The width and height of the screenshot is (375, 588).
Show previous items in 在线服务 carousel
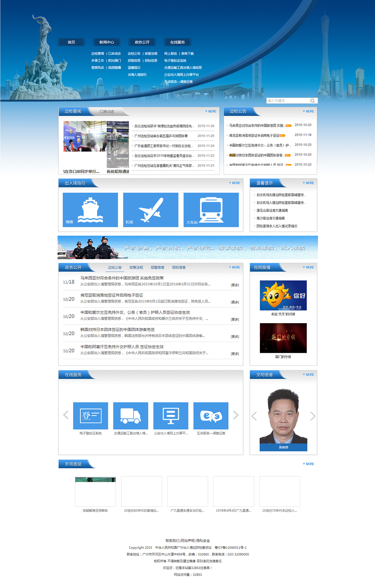coord(66,415)
